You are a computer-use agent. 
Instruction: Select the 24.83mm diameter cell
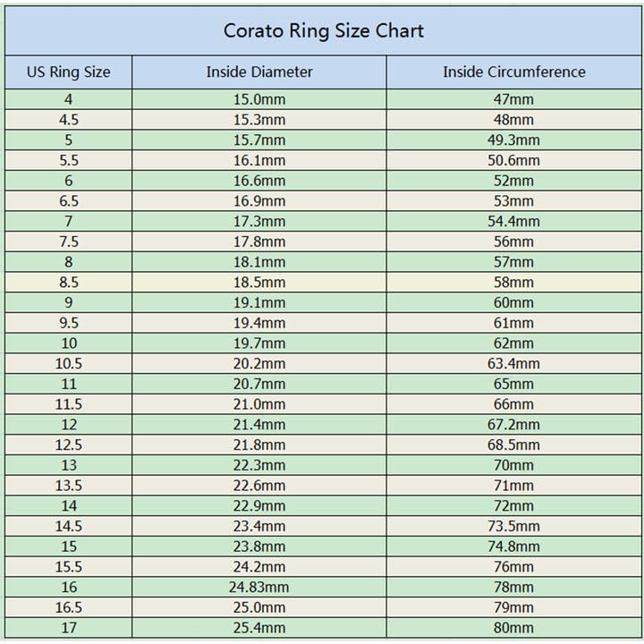pyautogui.click(x=258, y=587)
